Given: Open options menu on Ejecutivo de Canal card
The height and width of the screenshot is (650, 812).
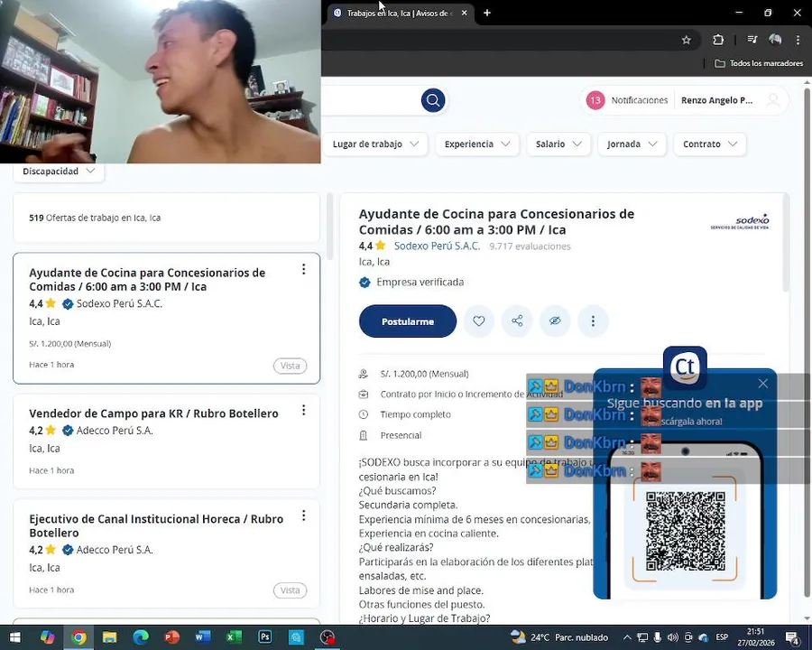Looking at the screenshot, I should [x=303, y=515].
